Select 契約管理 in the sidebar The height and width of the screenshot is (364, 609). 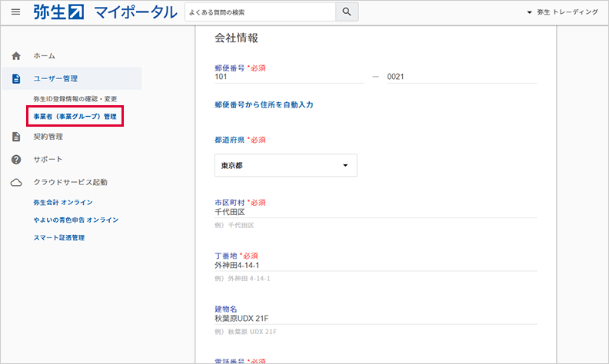tap(48, 137)
